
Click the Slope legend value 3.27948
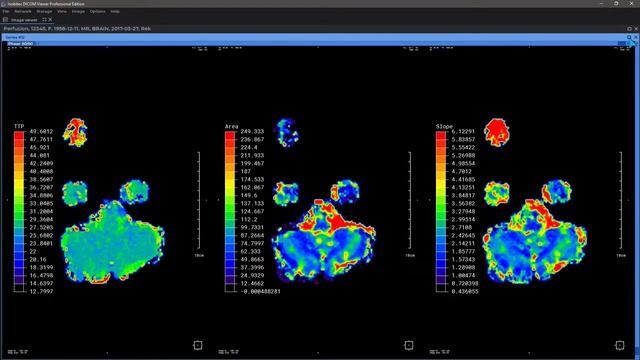coord(463,211)
